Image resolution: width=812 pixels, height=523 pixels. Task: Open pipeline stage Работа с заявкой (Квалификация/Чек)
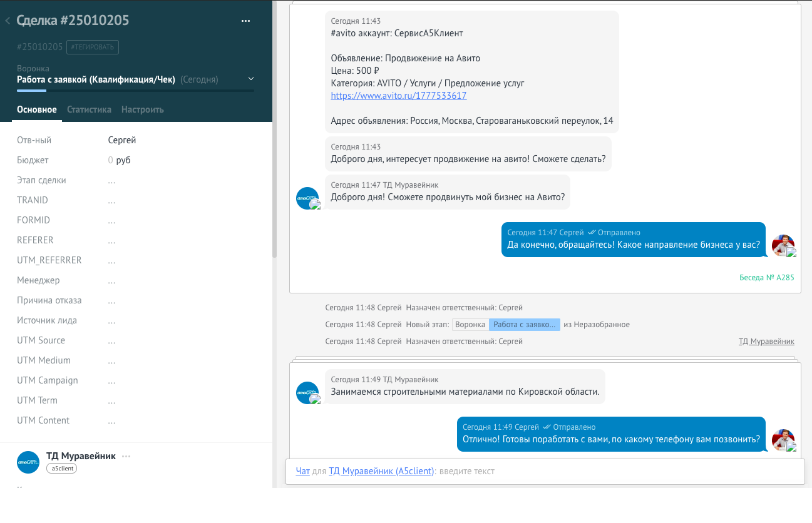[x=97, y=79]
